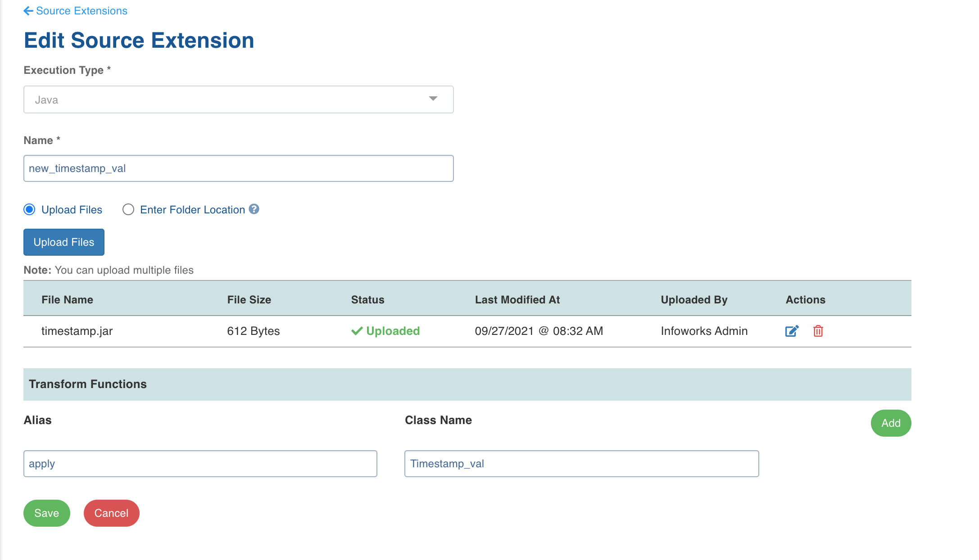979x560 pixels.
Task: Select the Enter Folder Location radio option
Action: pyautogui.click(x=128, y=210)
